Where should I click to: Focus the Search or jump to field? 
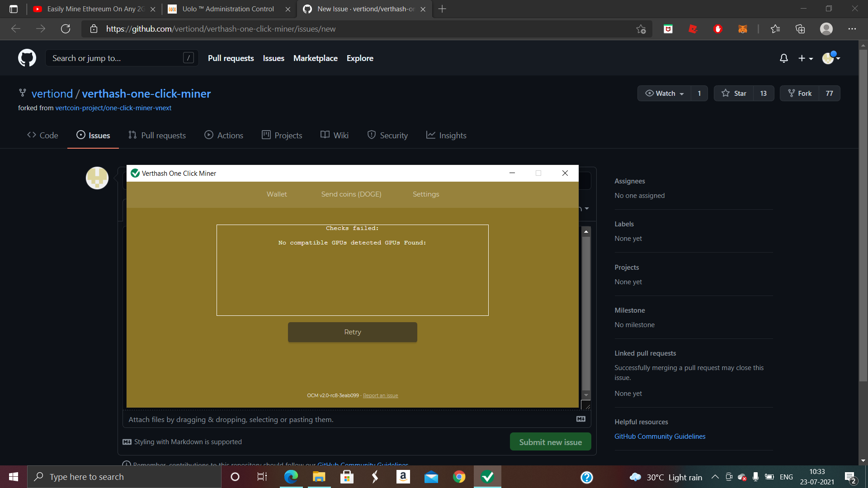coord(122,58)
